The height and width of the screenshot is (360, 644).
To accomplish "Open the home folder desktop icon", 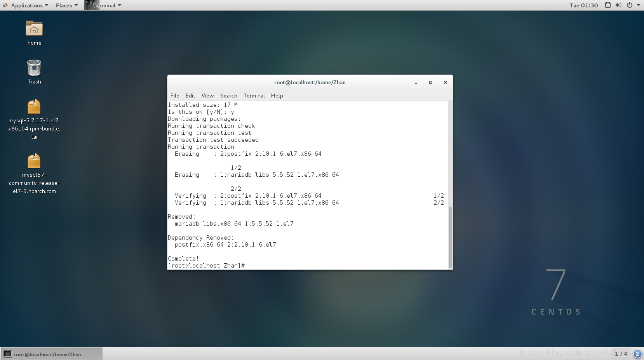I will point(34,29).
